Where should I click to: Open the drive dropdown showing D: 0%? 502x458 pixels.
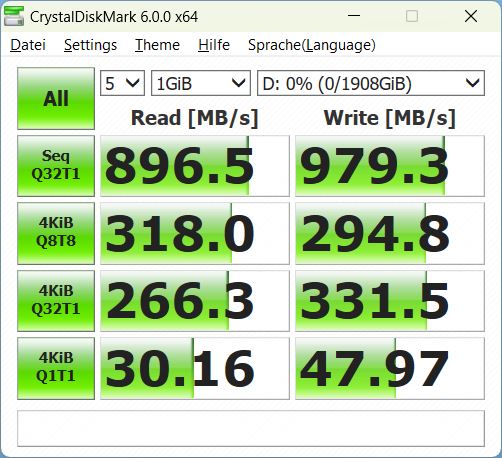pos(371,83)
